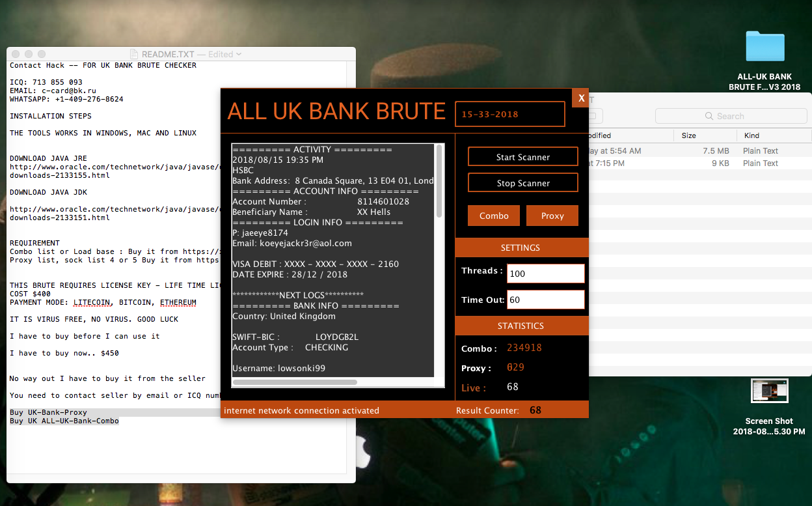Close the ALL UK BANK BRUTE window with X

[581, 98]
